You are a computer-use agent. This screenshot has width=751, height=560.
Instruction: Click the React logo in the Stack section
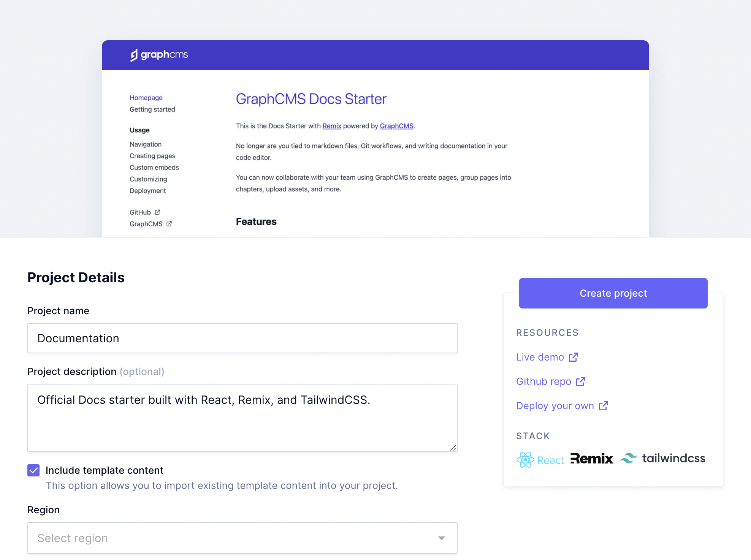(x=540, y=460)
